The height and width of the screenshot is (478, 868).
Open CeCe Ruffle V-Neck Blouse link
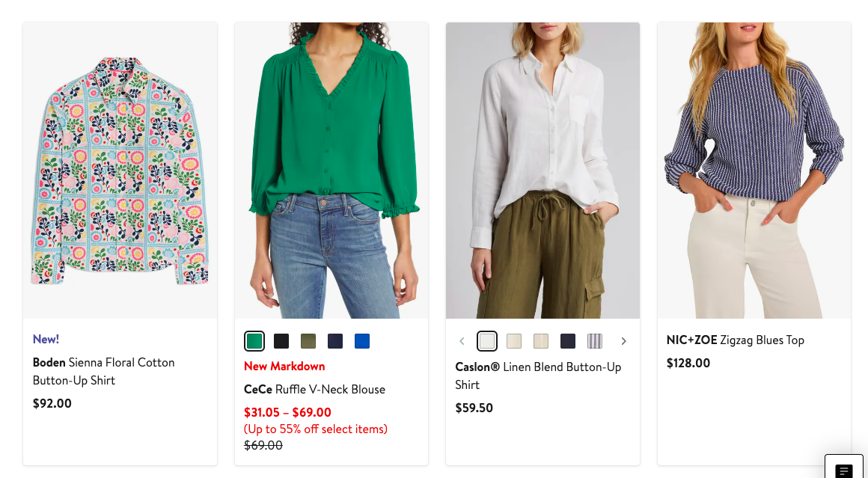click(314, 389)
